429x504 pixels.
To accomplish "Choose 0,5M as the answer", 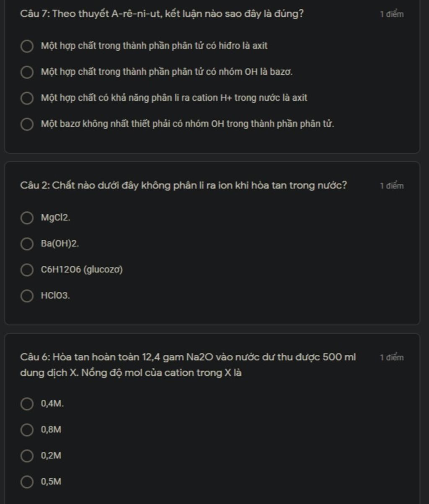I will coord(27,482).
